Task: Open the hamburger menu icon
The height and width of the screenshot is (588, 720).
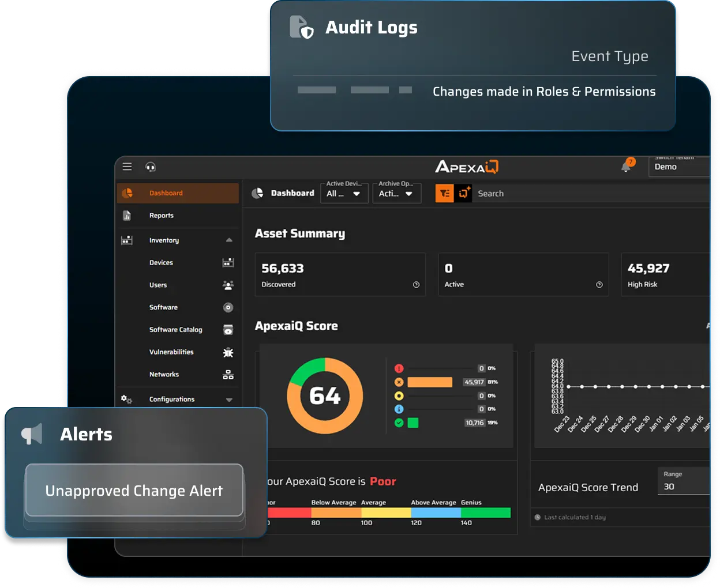Action: 127,167
